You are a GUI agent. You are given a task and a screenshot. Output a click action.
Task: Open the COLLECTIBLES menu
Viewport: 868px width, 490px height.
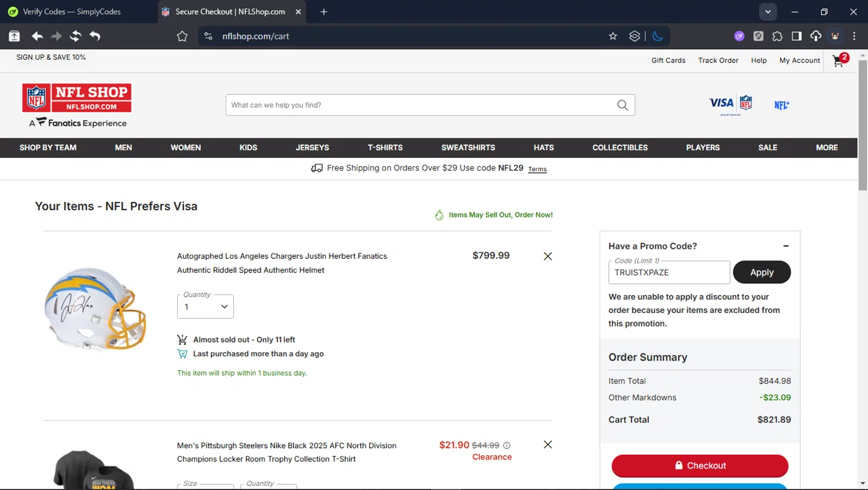(x=620, y=148)
